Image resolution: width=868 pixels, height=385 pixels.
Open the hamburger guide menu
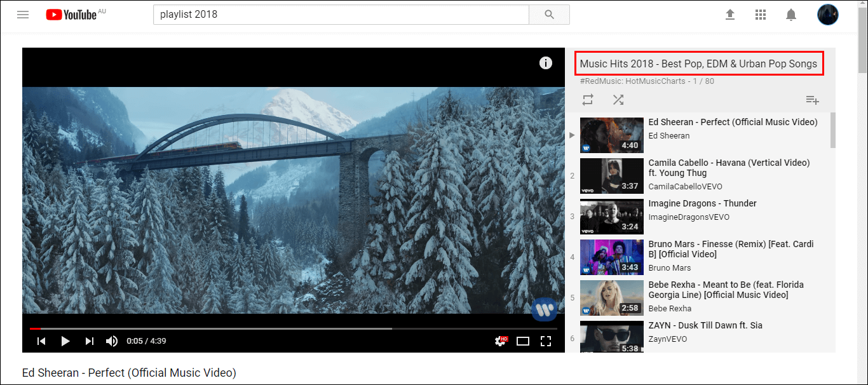(23, 14)
